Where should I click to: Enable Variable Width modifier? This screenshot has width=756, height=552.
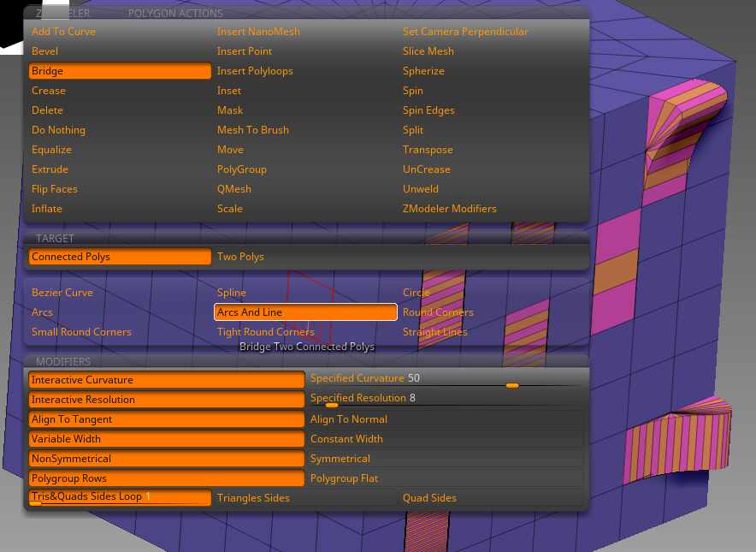167,439
